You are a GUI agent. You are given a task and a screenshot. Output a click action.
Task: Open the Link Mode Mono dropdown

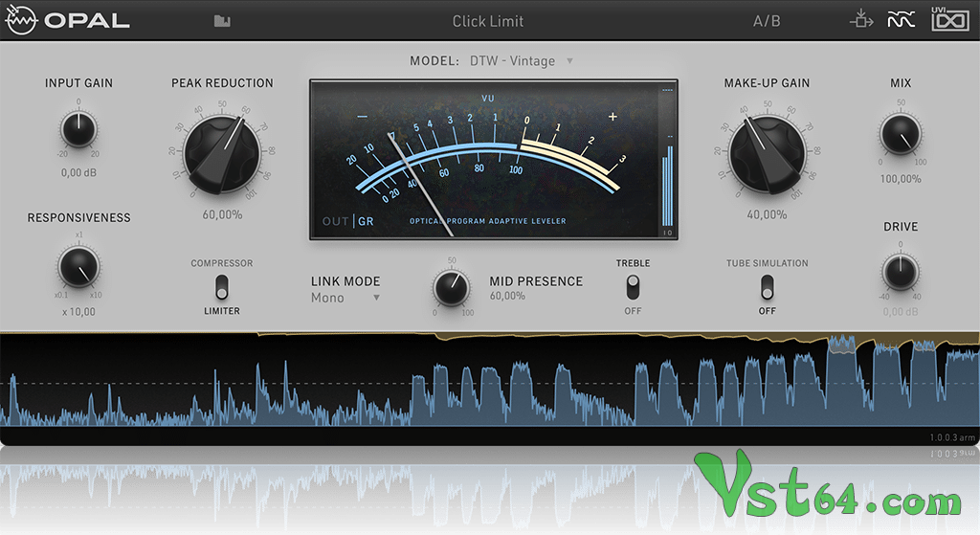[345, 298]
